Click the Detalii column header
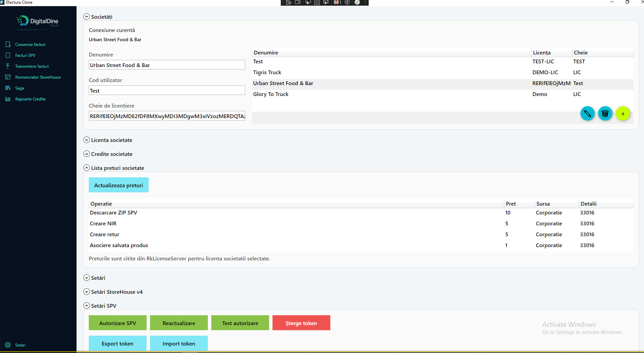 606,204
